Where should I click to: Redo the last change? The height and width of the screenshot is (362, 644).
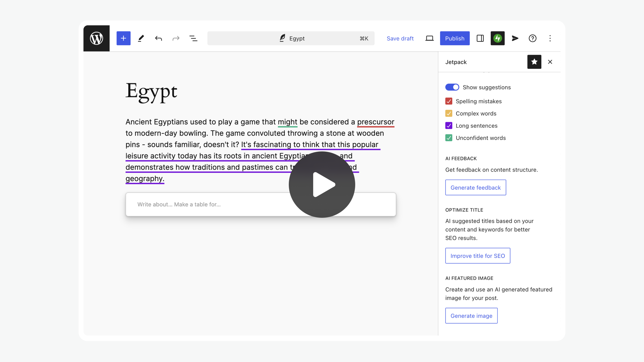(176, 38)
